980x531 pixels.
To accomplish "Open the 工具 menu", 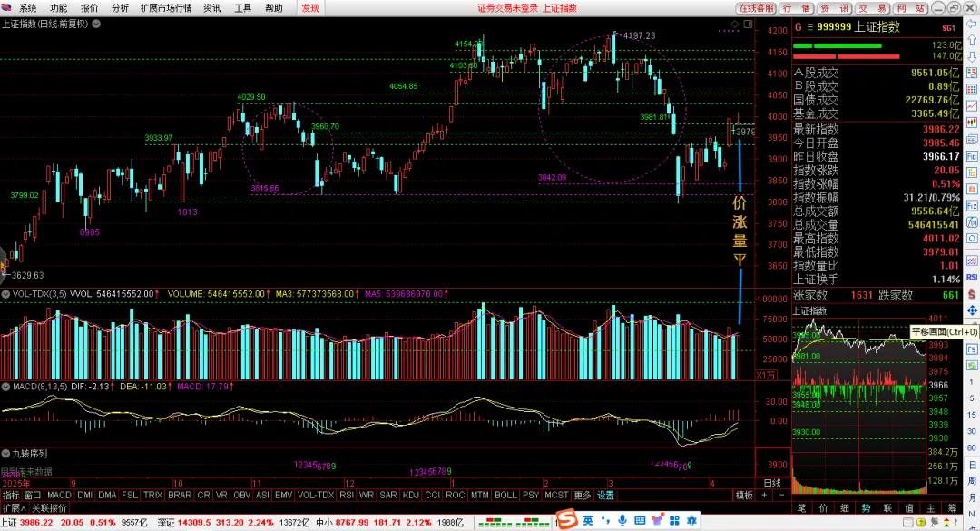I will pyautogui.click(x=242, y=8).
